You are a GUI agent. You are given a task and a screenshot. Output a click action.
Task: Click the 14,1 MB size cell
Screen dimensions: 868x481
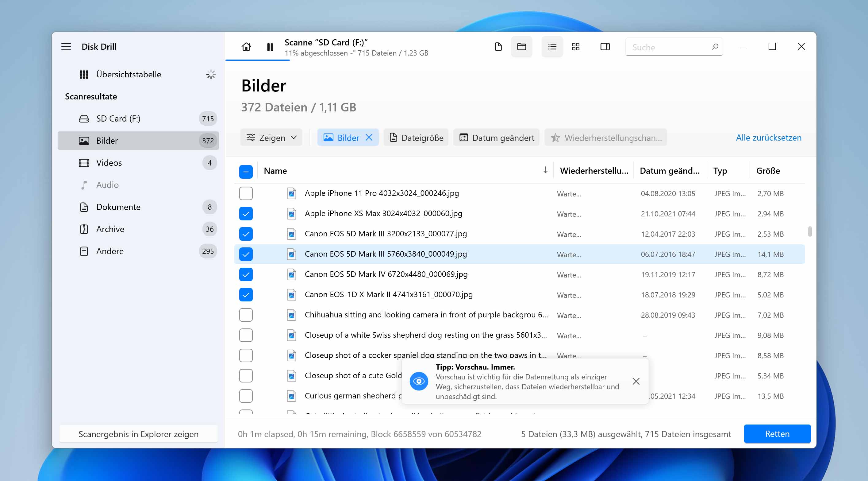tap(770, 254)
